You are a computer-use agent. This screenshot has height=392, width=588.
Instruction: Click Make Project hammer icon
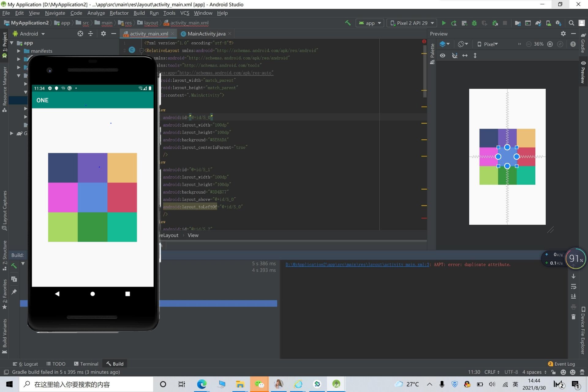348,23
